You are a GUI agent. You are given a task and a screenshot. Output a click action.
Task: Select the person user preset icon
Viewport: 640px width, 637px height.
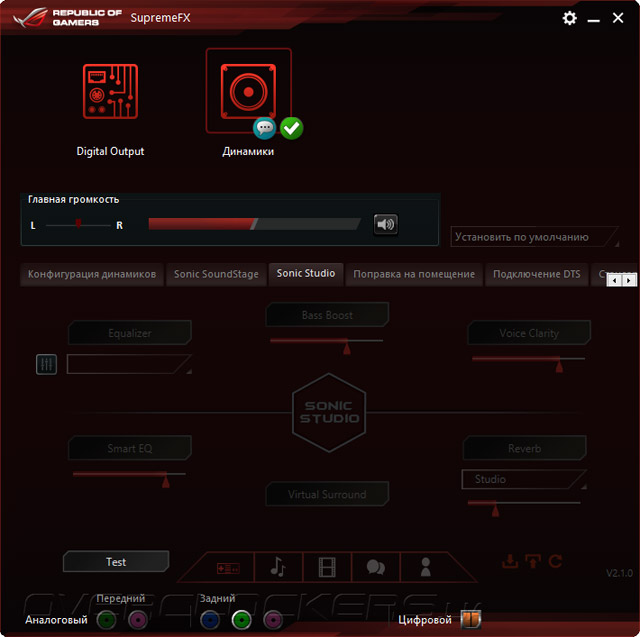pyautogui.click(x=425, y=567)
